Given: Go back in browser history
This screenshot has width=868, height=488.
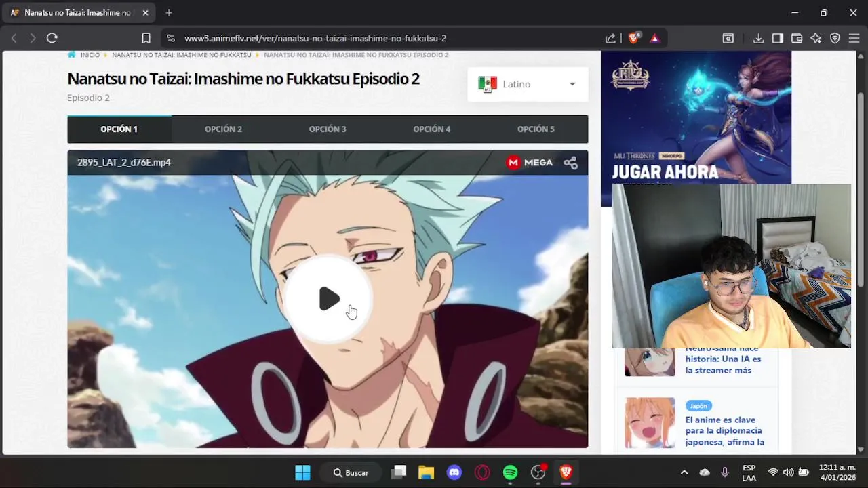Looking at the screenshot, I should (x=14, y=38).
